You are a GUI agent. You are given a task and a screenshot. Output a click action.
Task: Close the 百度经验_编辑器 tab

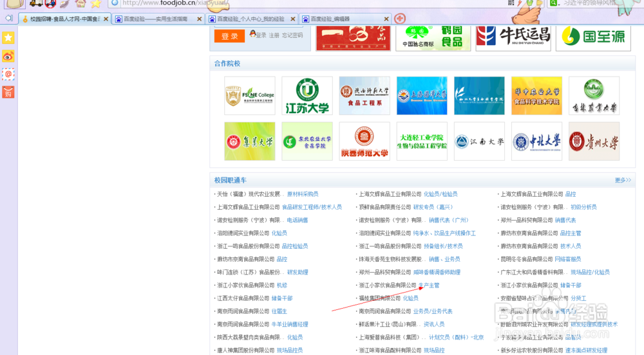pyautogui.click(x=386, y=19)
